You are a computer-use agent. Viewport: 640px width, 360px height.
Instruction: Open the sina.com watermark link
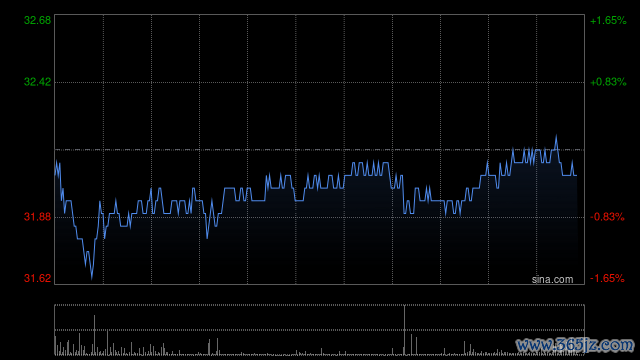coord(552,280)
